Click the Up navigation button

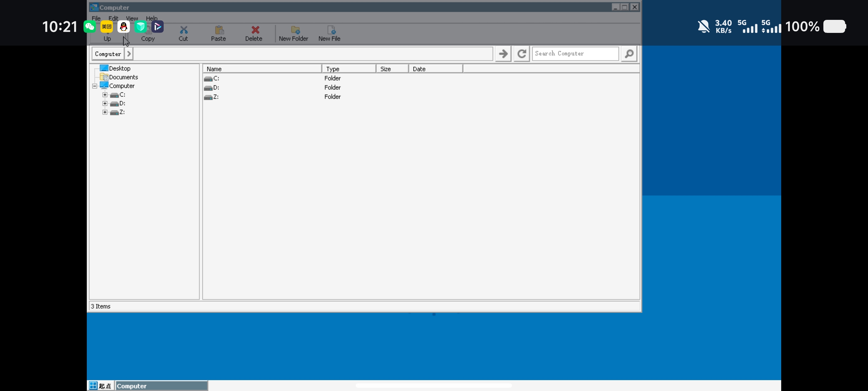(x=107, y=34)
